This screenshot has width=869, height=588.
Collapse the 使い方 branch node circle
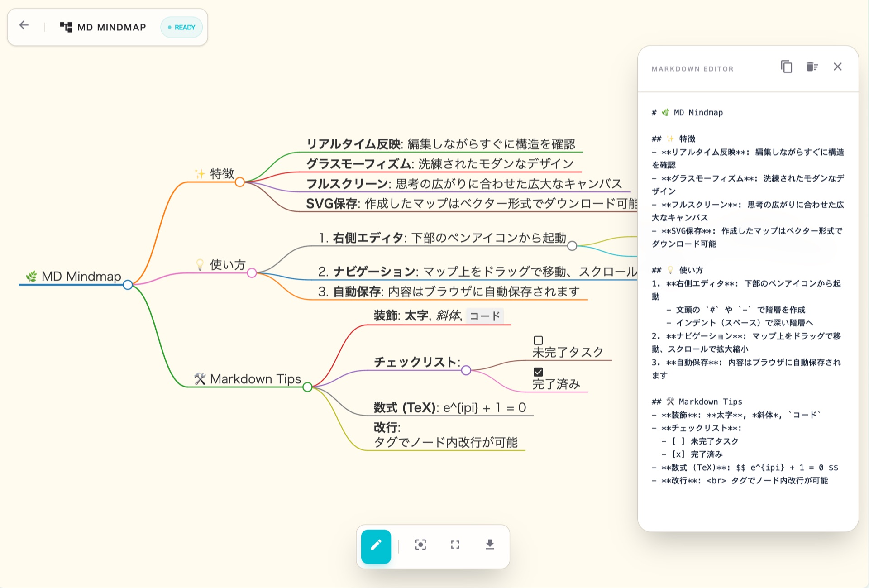coord(252,273)
